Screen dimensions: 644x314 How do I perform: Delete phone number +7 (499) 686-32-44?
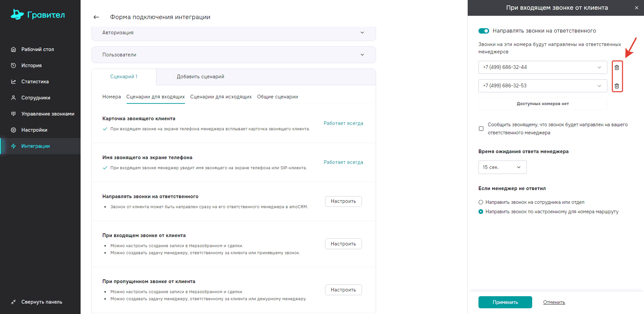617,68
